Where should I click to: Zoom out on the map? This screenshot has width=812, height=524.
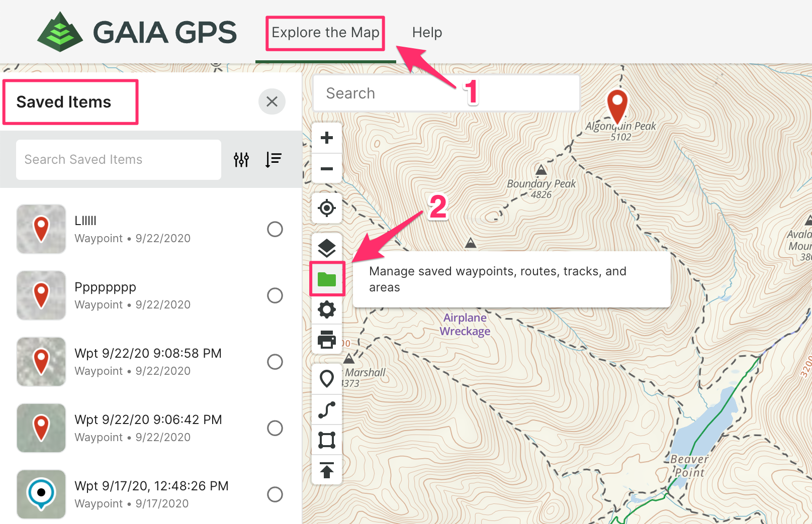pos(327,168)
